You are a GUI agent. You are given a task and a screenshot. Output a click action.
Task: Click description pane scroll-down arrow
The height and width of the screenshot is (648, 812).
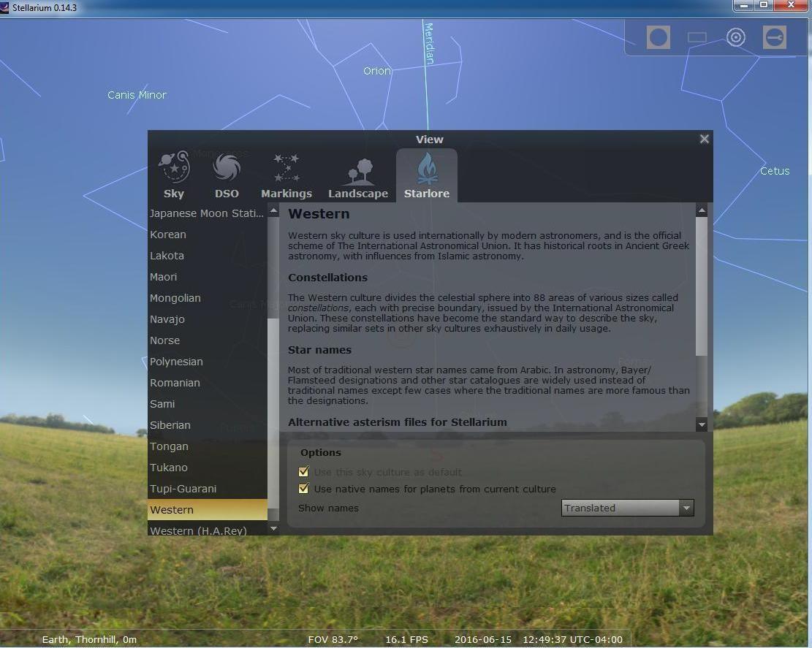tap(702, 424)
